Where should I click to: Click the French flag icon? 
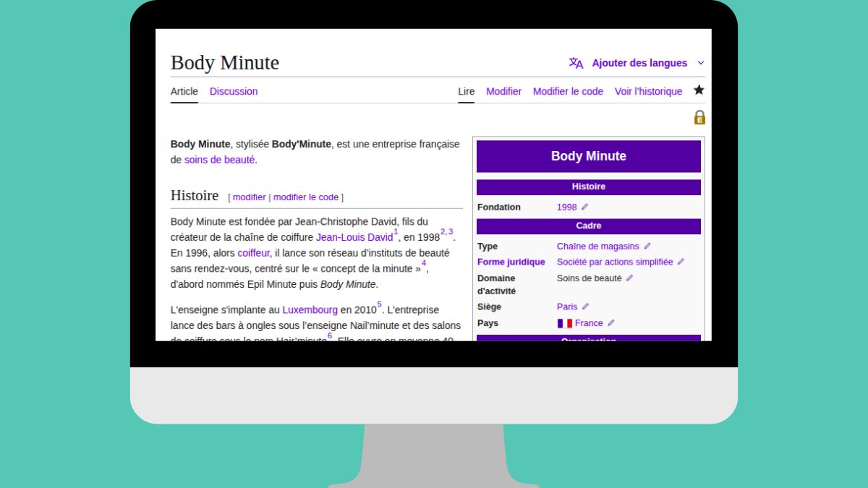(565, 323)
